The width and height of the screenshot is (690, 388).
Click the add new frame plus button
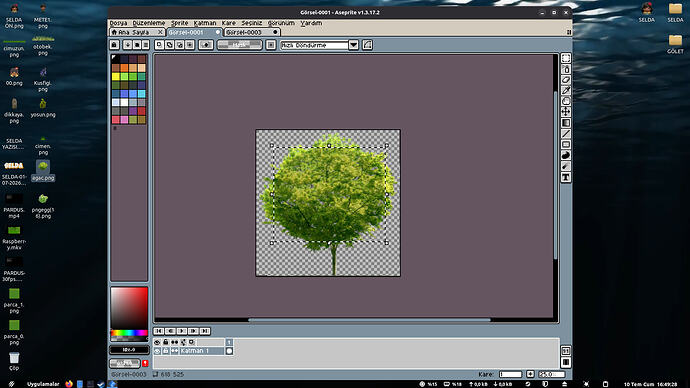click(530, 374)
